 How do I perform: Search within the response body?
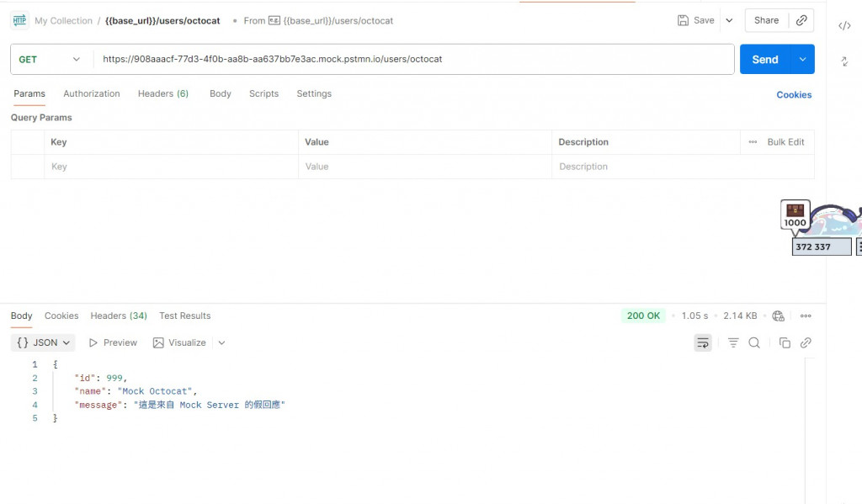tap(754, 342)
